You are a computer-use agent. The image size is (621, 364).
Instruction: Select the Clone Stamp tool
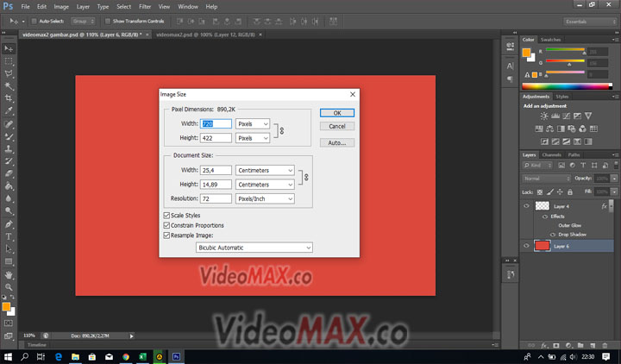pos(9,149)
